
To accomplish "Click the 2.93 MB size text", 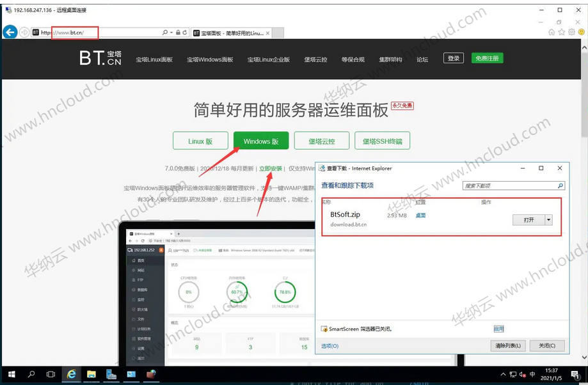I will pos(397,216).
